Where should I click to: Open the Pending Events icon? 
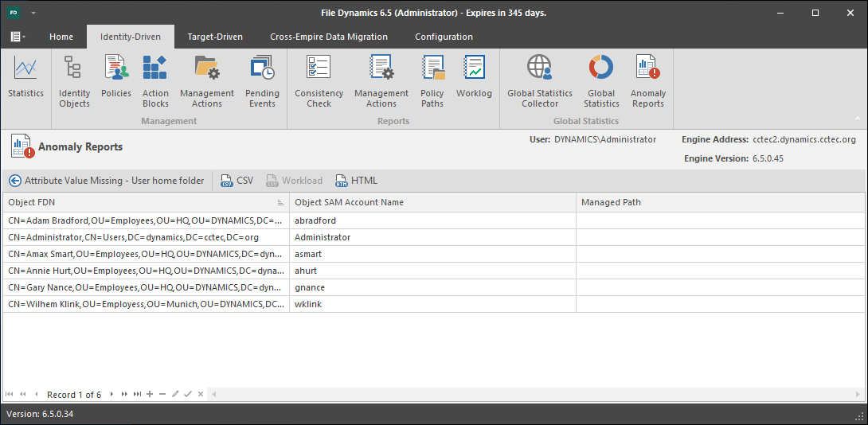click(x=262, y=81)
